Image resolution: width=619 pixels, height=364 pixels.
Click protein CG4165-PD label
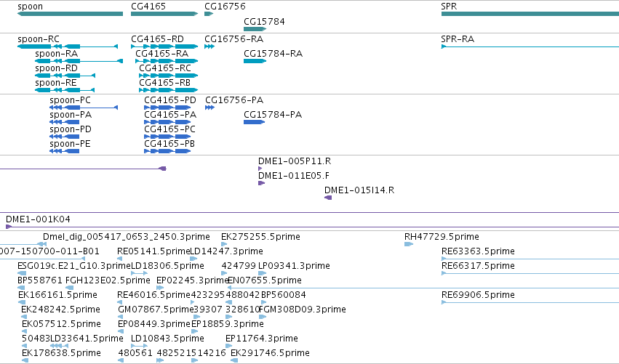[x=170, y=100]
